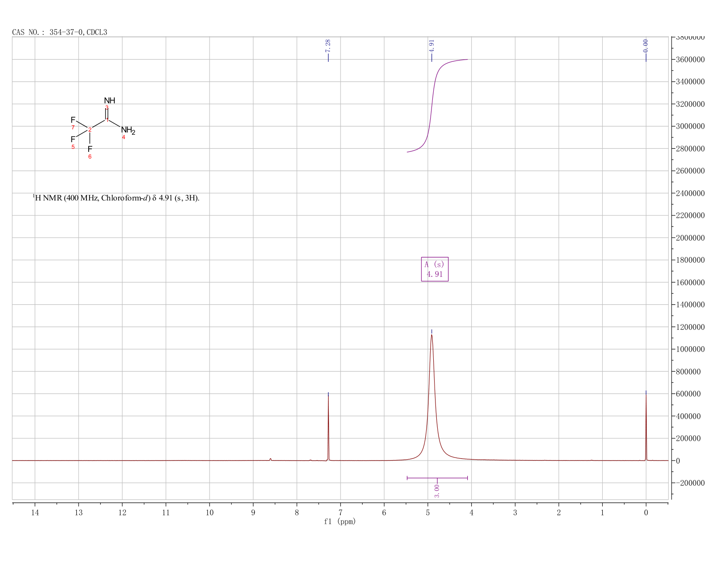Screen dimensions: 728x563
Task: Click the 3600000 intensity axis label
Action: click(690, 60)
